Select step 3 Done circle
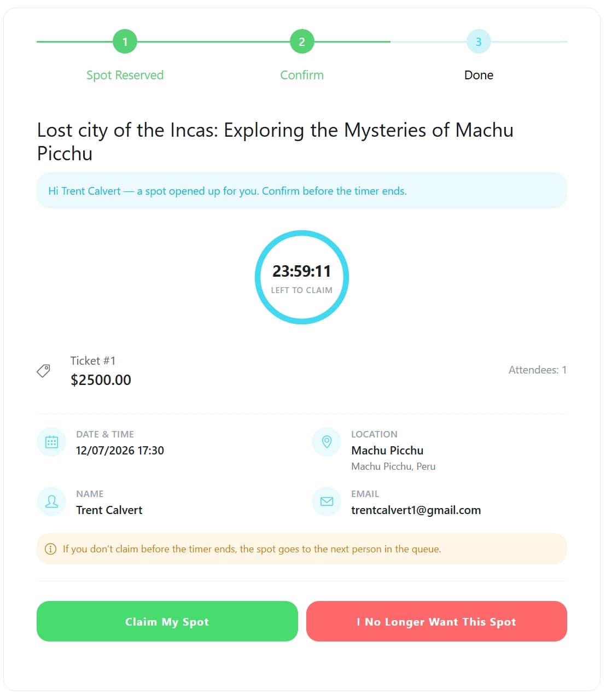Viewport: 606px width, 700px height. click(x=479, y=42)
